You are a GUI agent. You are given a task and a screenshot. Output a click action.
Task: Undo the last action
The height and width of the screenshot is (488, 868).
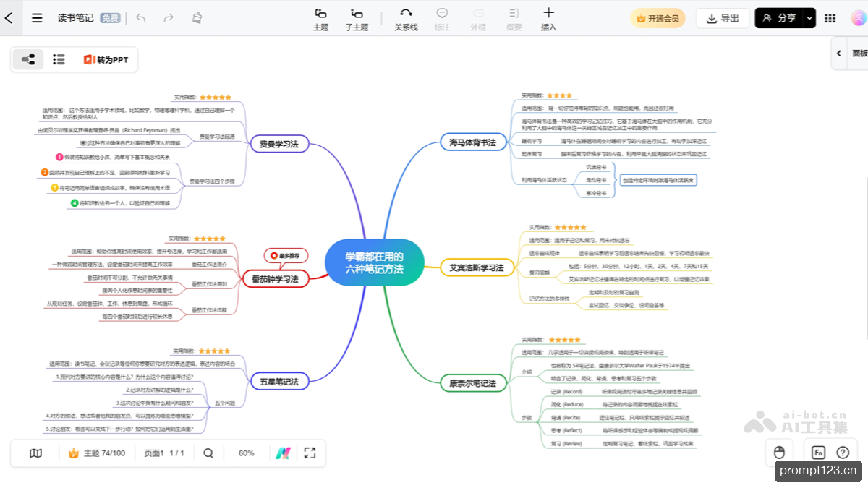(x=140, y=18)
